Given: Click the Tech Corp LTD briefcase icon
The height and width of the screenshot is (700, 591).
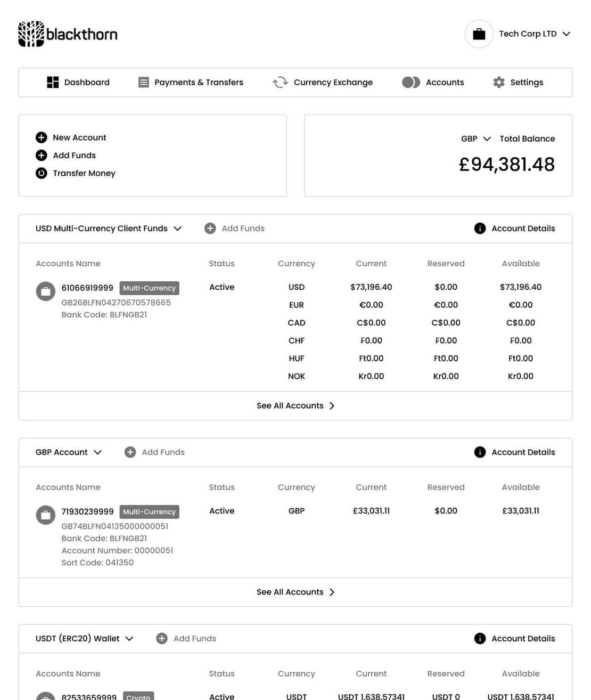Looking at the screenshot, I should 479,34.
